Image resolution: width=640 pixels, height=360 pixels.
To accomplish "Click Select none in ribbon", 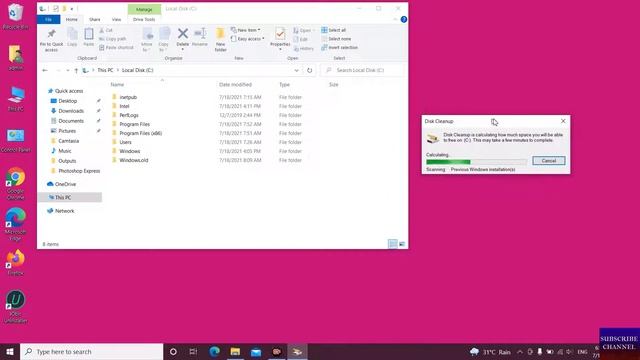I will [336, 39].
